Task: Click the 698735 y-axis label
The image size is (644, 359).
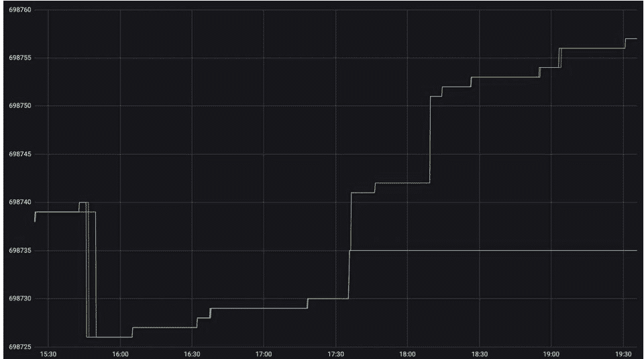Action: pos(19,250)
